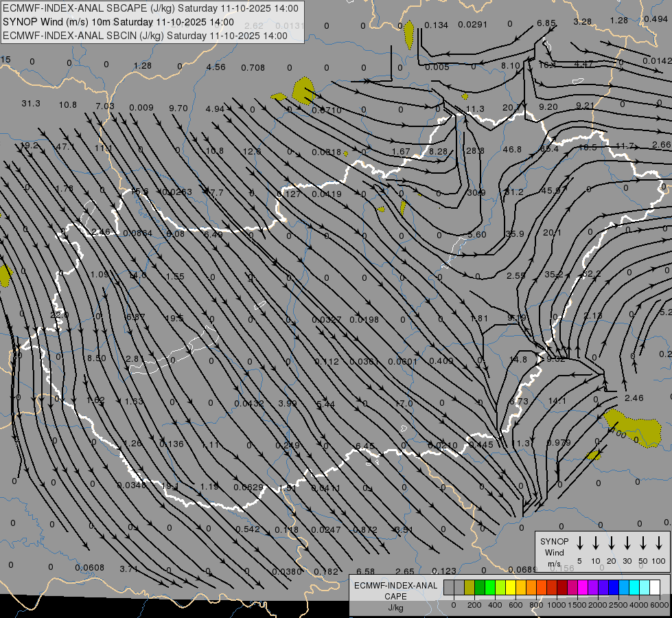Screen dimensions: 672x618
Task: Click the map value 8.10
Action: click(x=511, y=66)
